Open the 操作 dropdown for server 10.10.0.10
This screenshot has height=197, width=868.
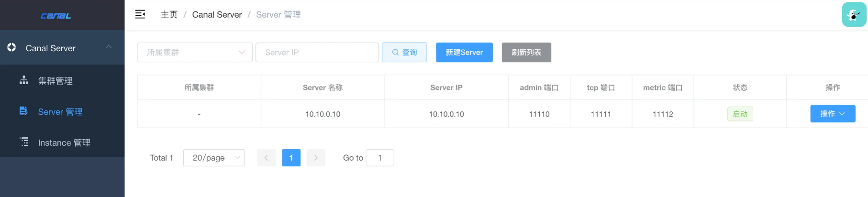[x=833, y=114]
